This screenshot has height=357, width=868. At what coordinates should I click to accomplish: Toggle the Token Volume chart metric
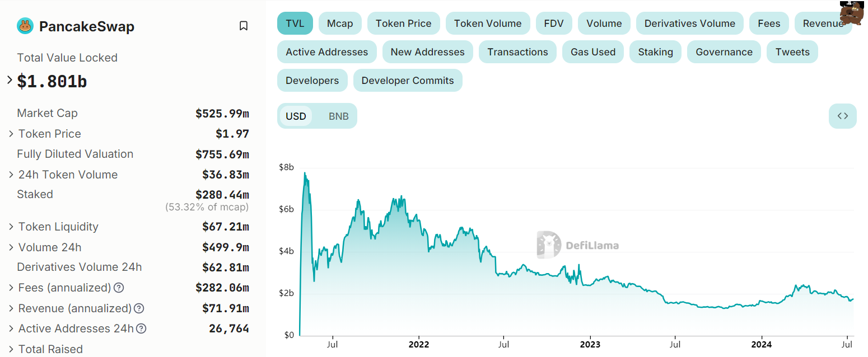tap(488, 24)
